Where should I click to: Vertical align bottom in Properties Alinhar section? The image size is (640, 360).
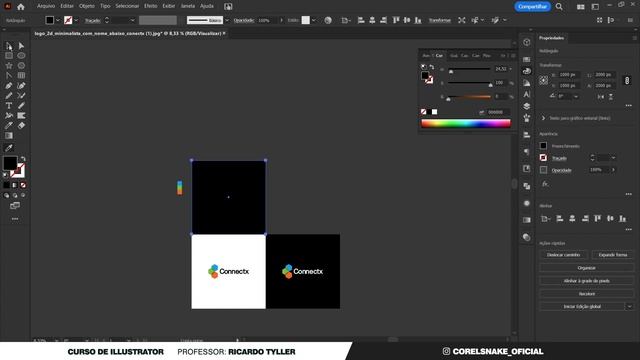coord(622,219)
